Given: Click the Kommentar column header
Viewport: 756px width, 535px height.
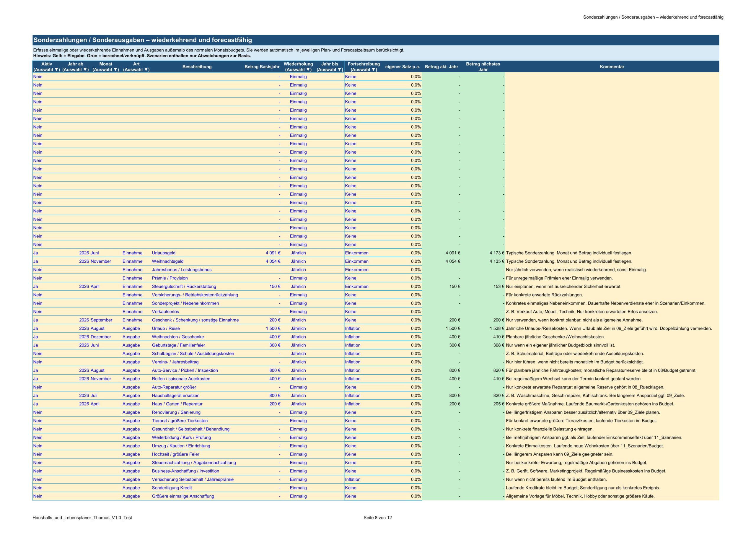Looking at the screenshot, I should [612, 67].
